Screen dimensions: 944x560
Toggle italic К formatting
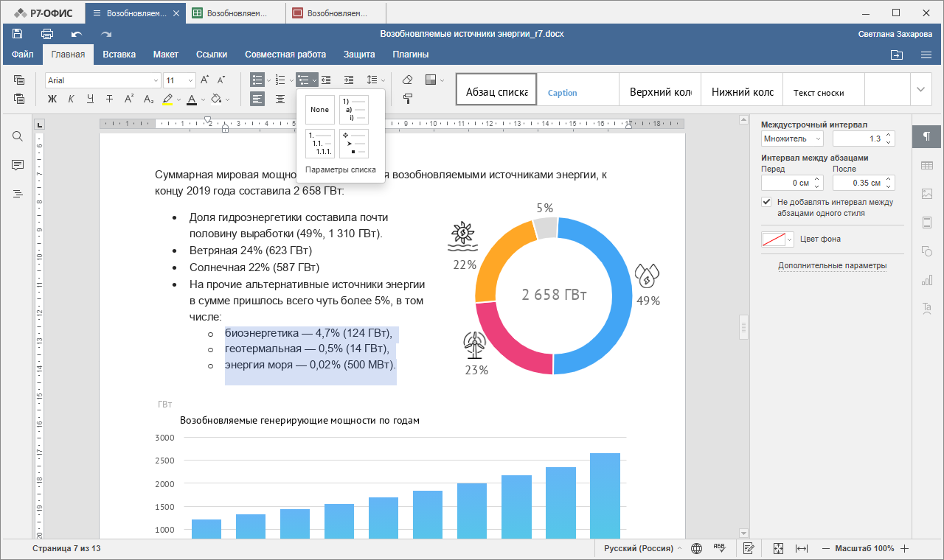72,99
